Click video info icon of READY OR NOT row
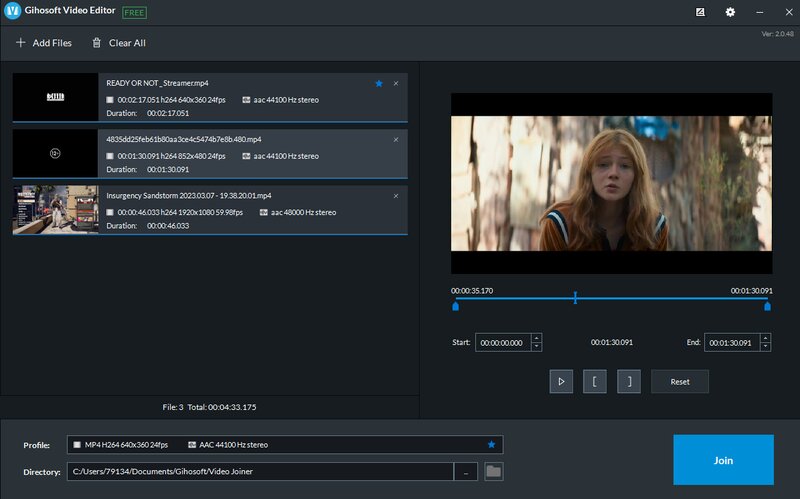 110,100
